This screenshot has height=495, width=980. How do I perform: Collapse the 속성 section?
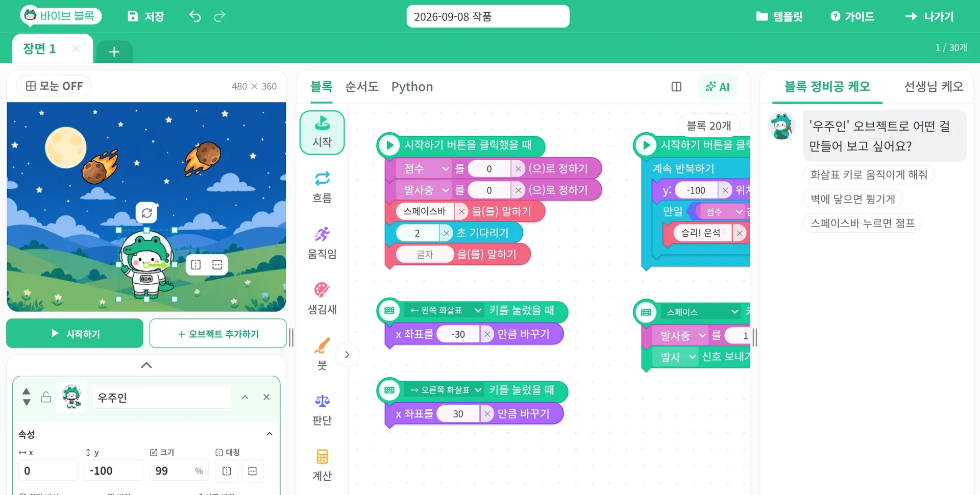pos(269,434)
